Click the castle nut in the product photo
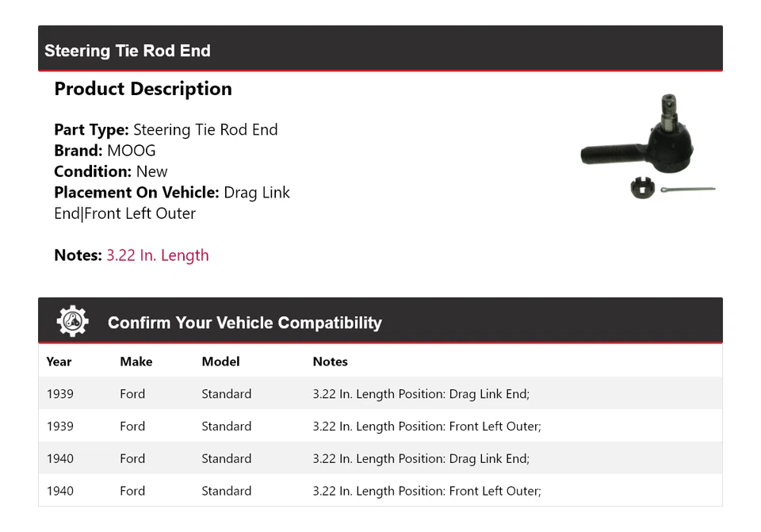The height and width of the screenshot is (532, 761). tap(642, 188)
